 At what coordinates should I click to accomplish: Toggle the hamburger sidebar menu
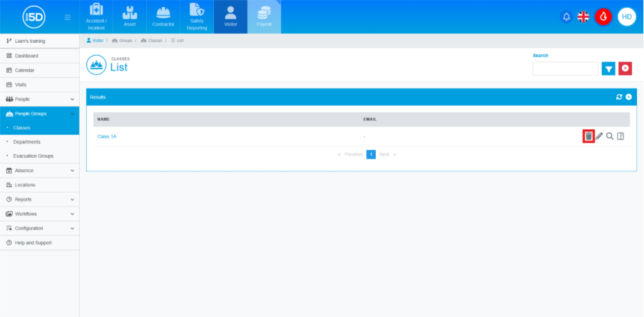[x=68, y=16]
